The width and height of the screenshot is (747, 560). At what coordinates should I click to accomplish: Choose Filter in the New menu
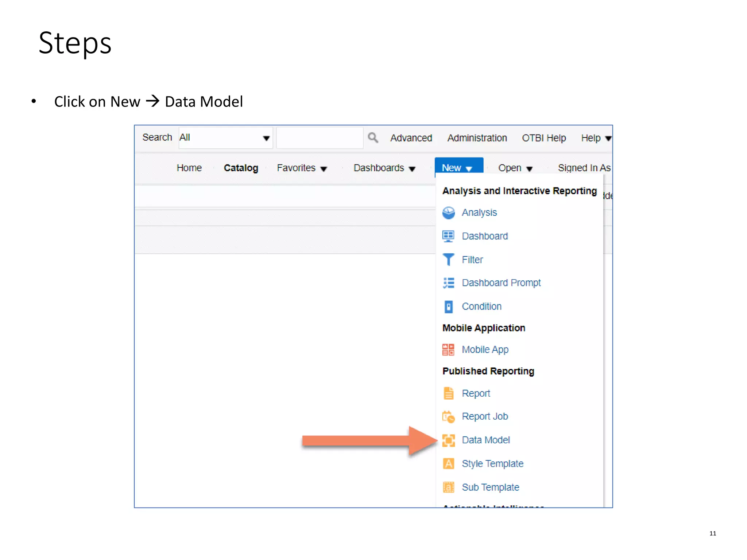(472, 260)
